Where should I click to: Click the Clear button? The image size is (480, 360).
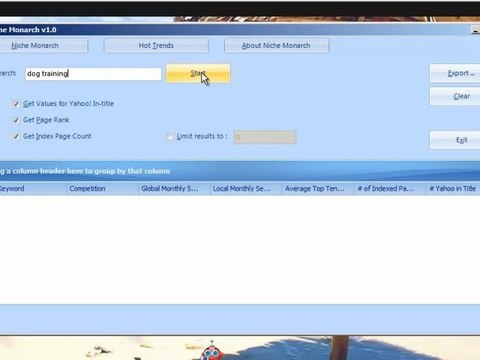455,96
